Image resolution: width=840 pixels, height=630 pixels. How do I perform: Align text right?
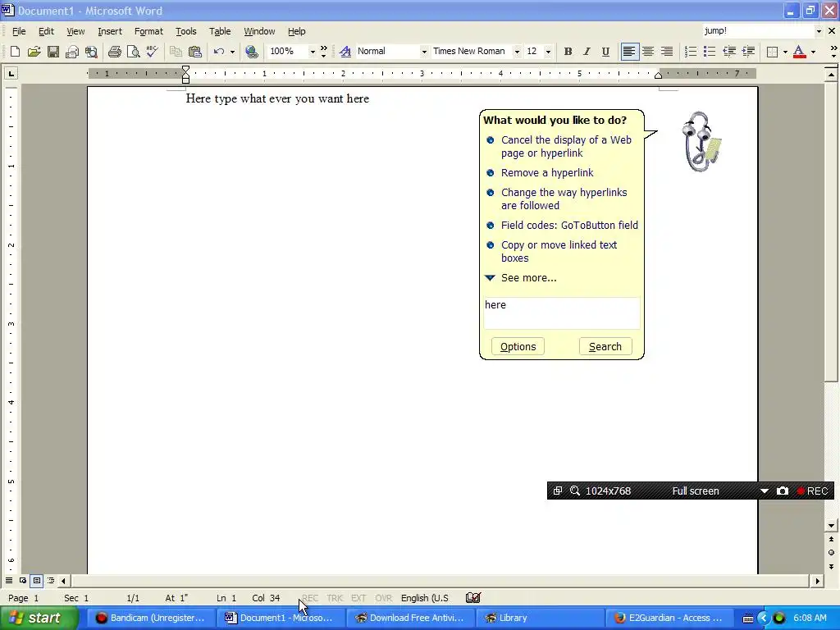coord(667,52)
